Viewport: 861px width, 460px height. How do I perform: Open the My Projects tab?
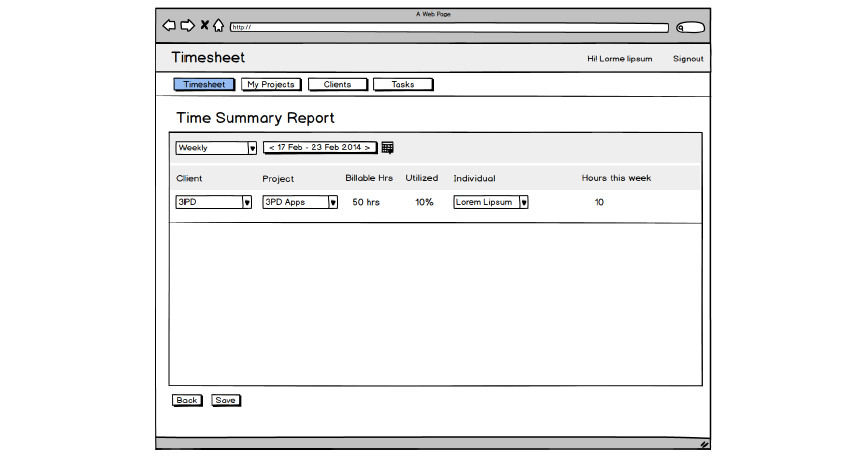(271, 85)
